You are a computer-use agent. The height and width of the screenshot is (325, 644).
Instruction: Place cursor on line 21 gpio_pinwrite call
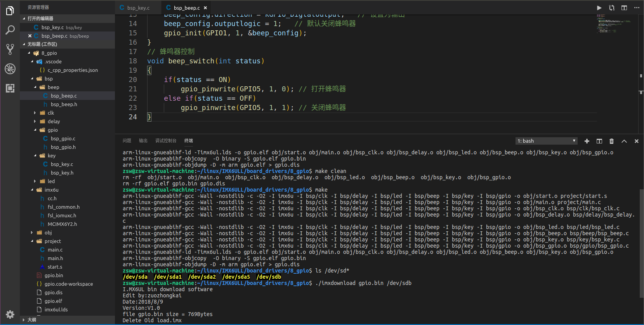click(x=237, y=89)
